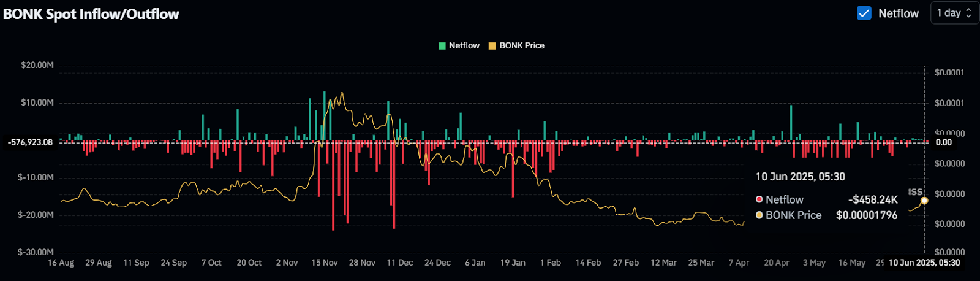Viewport: 980px width, 281px height.
Task: Click the $-20.00M y-axis label
Action: pyautogui.click(x=36, y=215)
